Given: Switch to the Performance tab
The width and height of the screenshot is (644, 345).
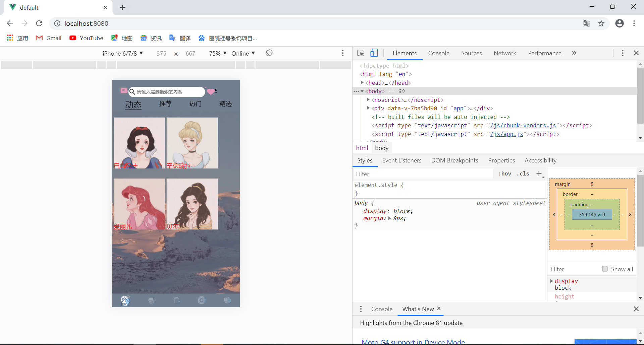Looking at the screenshot, I should pyautogui.click(x=545, y=53).
